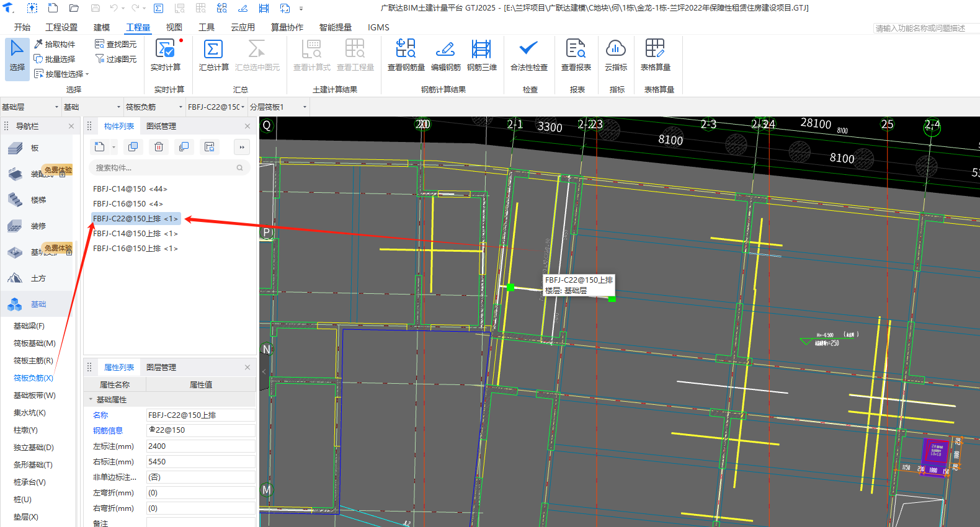
Task: Switch to the 建模 ribbon tab
Action: click(x=102, y=27)
